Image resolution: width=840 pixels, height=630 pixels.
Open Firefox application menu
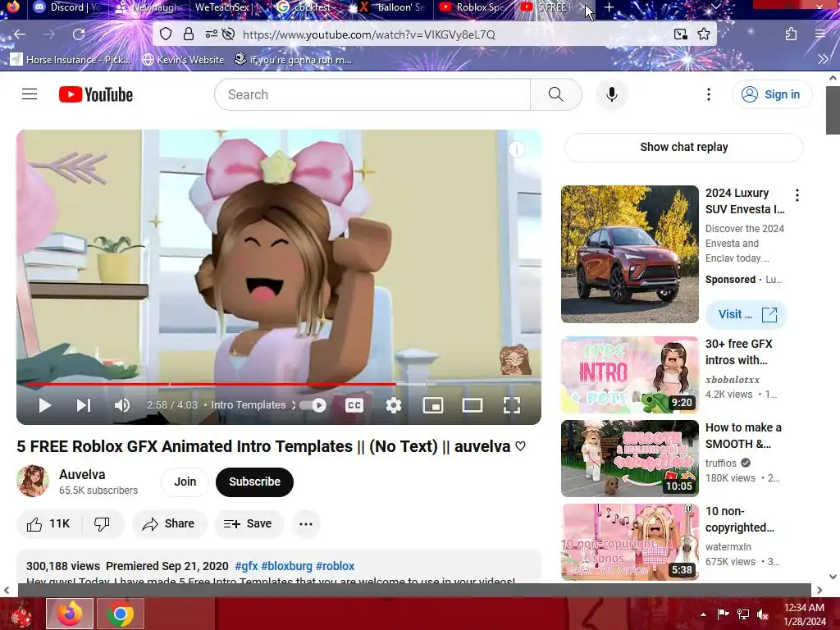coord(820,34)
